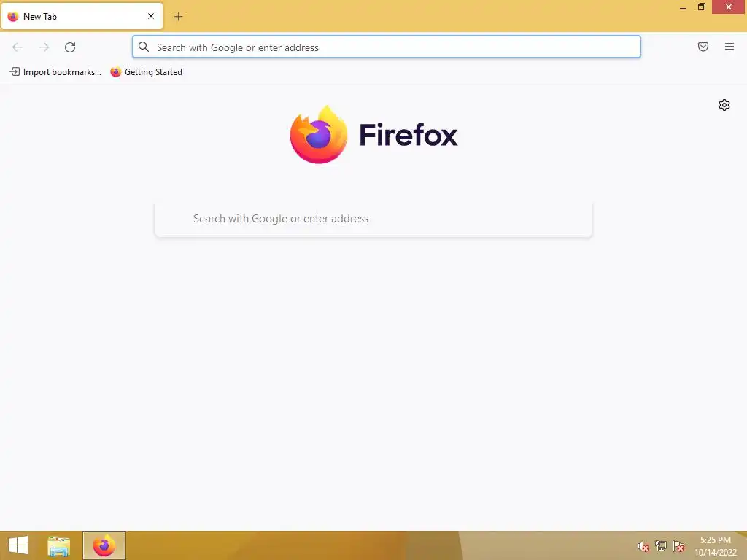Open the Windows Start button
The width and height of the screenshot is (747, 560).
click(x=18, y=545)
